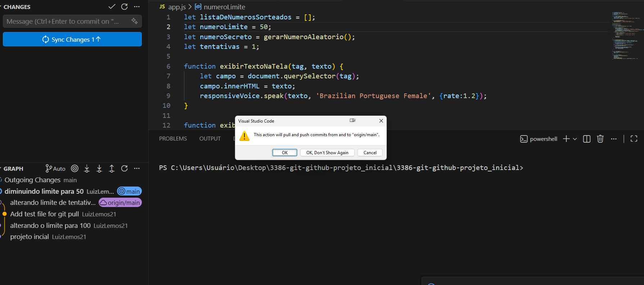The image size is (644, 285).
Task: Kill the terminal with the trash icon
Action: coord(600,139)
